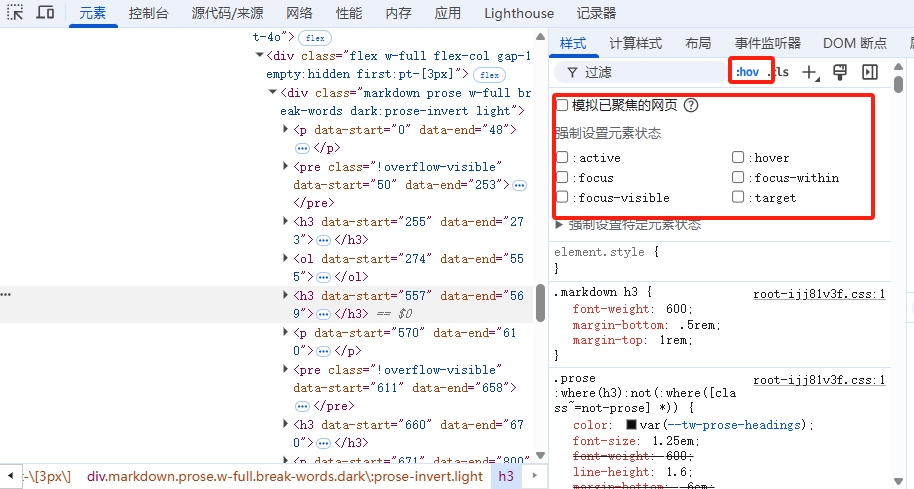Screen dimensions: 914x489
Task: Expand 强制设置特定元素状态 section
Action: [x=559, y=224]
